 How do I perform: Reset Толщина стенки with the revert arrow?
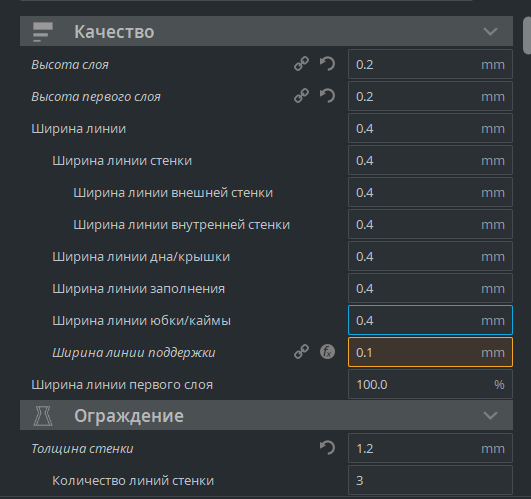point(327,448)
